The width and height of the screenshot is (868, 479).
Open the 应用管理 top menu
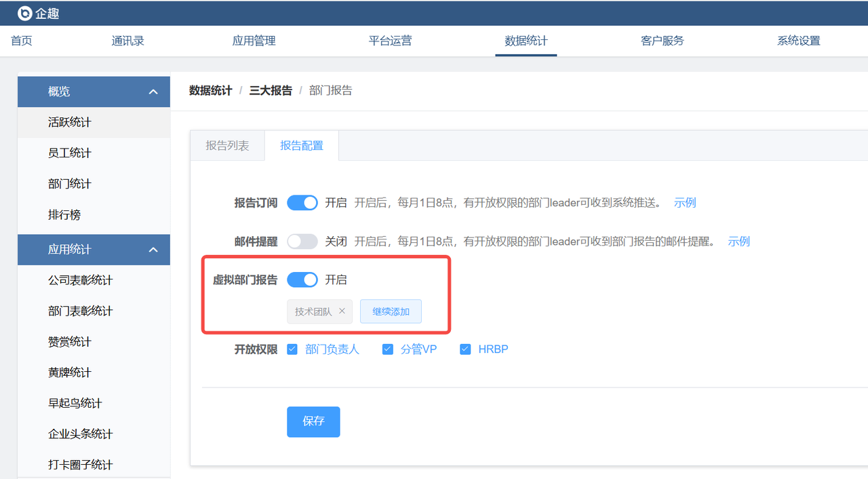tap(254, 41)
